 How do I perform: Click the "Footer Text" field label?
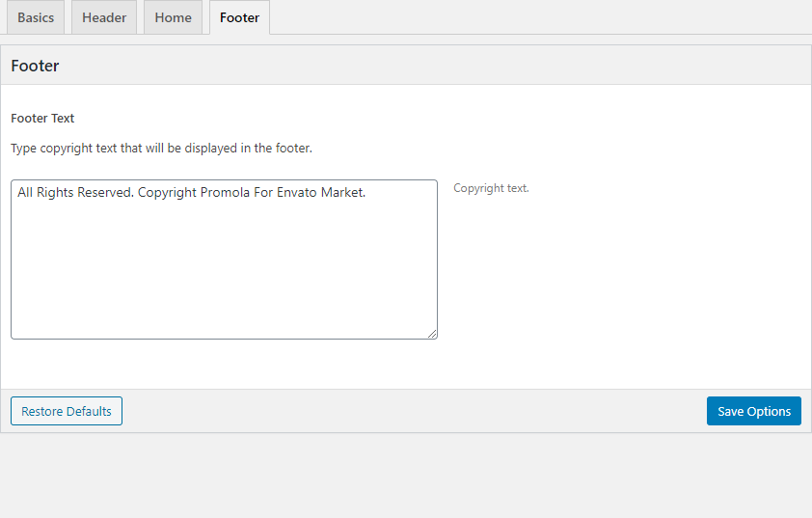pos(42,118)
